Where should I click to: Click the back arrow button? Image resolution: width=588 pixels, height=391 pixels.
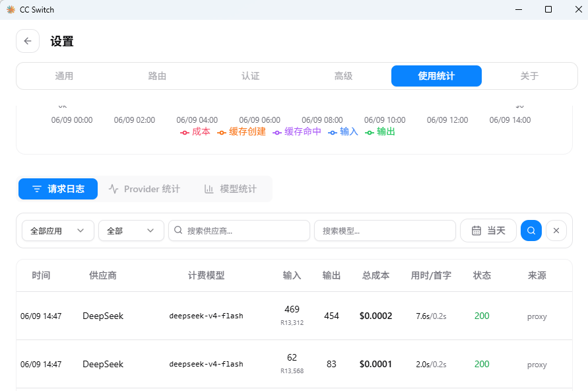tap(28, 41)
